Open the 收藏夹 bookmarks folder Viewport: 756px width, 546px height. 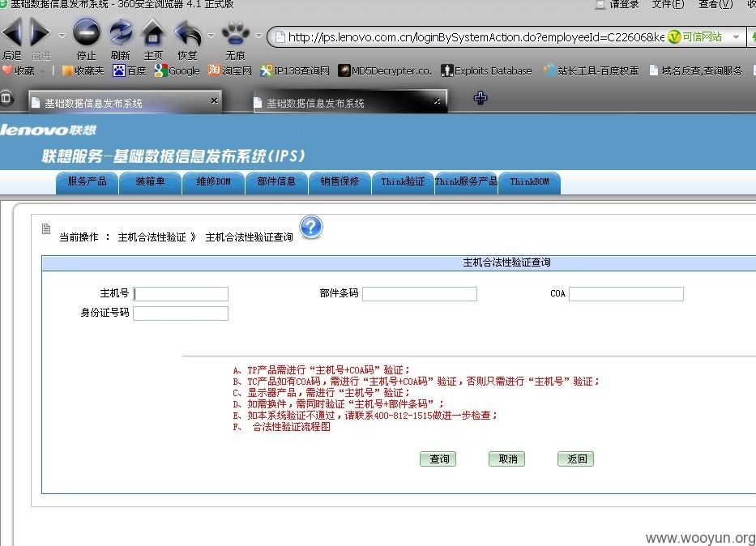click(x=83, y=70)
